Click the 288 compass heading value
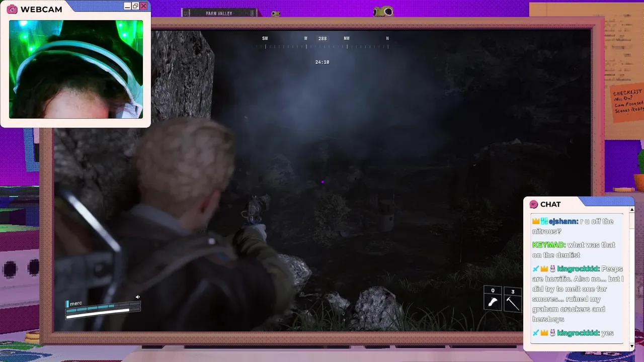Screen dimensions: 644x362 coord(323,38)
